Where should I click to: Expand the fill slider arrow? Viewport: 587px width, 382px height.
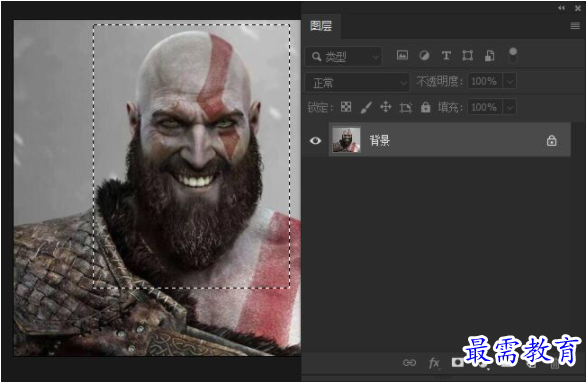tap(510, 107)
